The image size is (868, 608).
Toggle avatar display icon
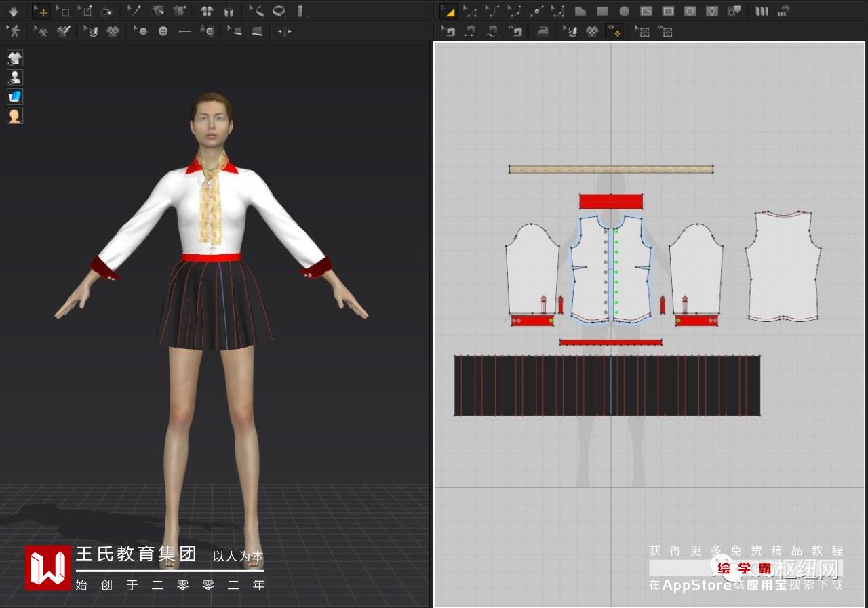coord(15,77)
